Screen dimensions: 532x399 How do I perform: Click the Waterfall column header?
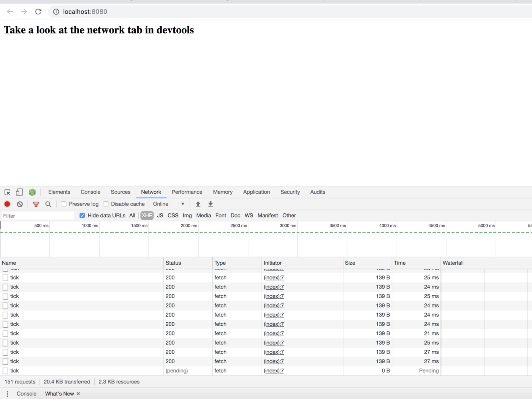486,263
